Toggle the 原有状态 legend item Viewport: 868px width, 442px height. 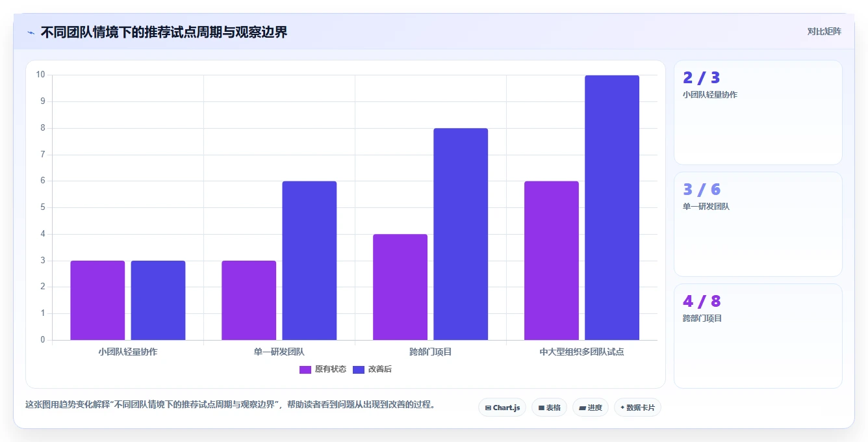pyautogui.click(x=323, y=369)
